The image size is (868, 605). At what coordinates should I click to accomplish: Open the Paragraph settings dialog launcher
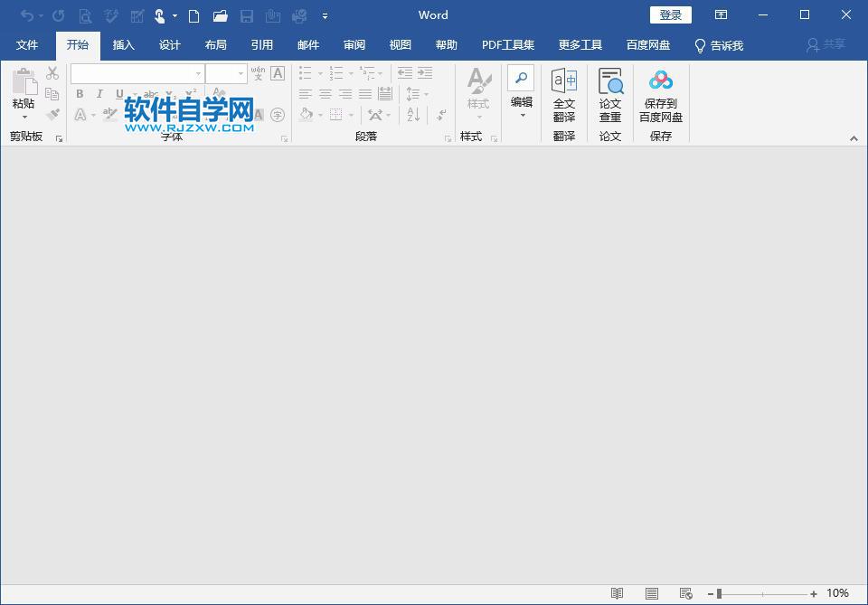[448, 137]
